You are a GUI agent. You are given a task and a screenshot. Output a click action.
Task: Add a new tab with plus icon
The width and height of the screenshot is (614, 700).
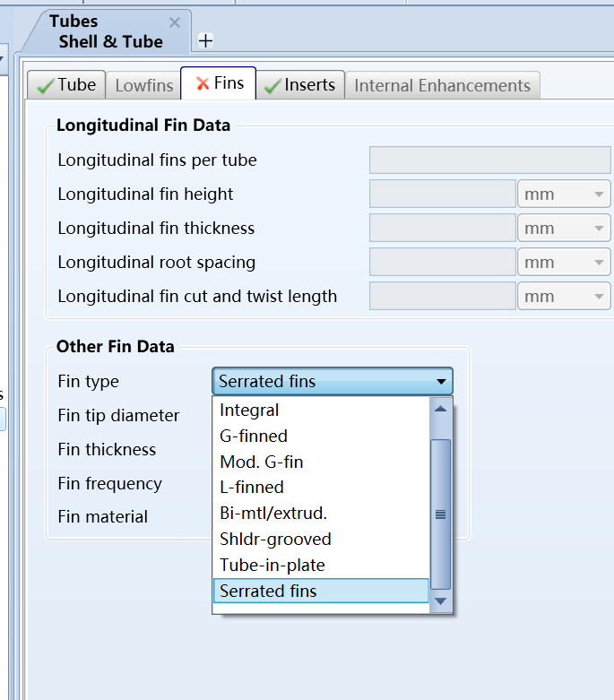click(205, 40)
